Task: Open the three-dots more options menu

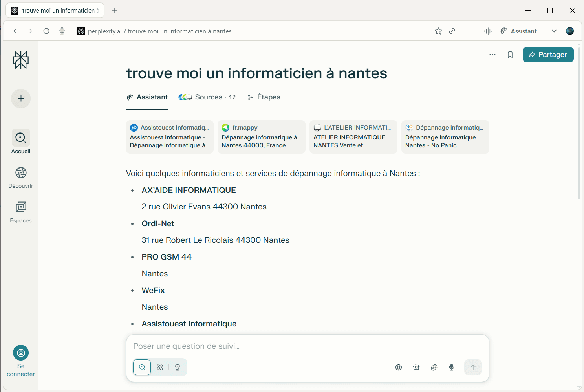Action: [492, 55]
